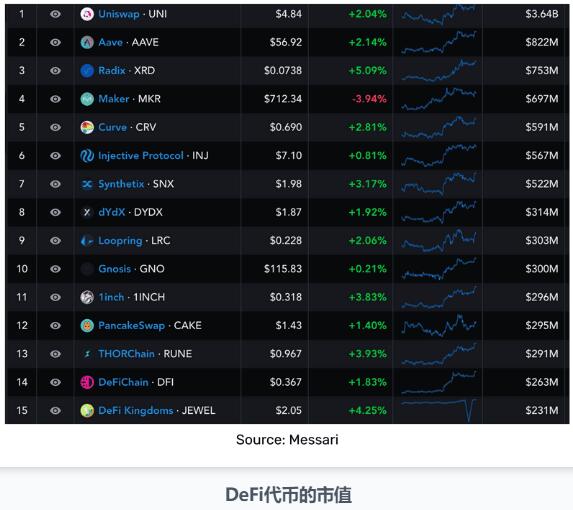Toggle watchlist eye for DeFi Kingdoms
The width and height of the screenshot is (573, 510).
(55, 411)
